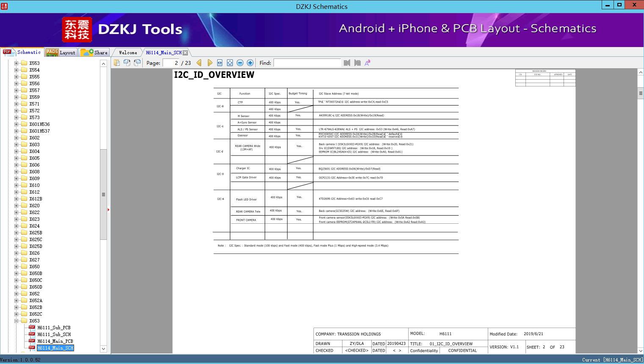Image resolution: width=644 pixels, height=364 pixels.
Task: Click the fit page icon
Action: point(230,63)
